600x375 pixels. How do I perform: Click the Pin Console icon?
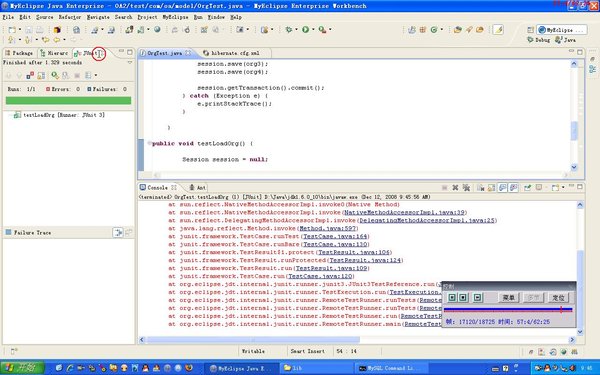click(x=528, y=188)
